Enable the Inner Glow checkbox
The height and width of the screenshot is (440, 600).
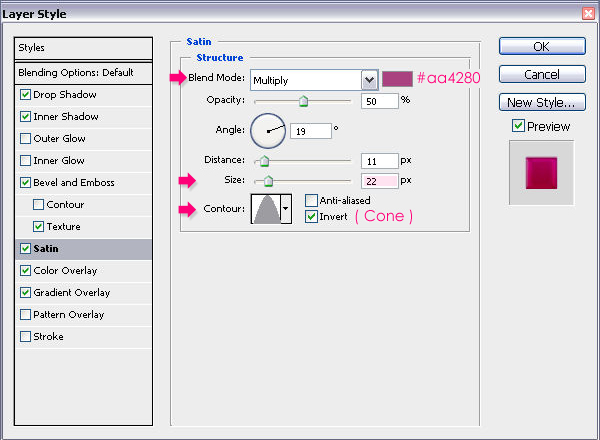[25, 160]
